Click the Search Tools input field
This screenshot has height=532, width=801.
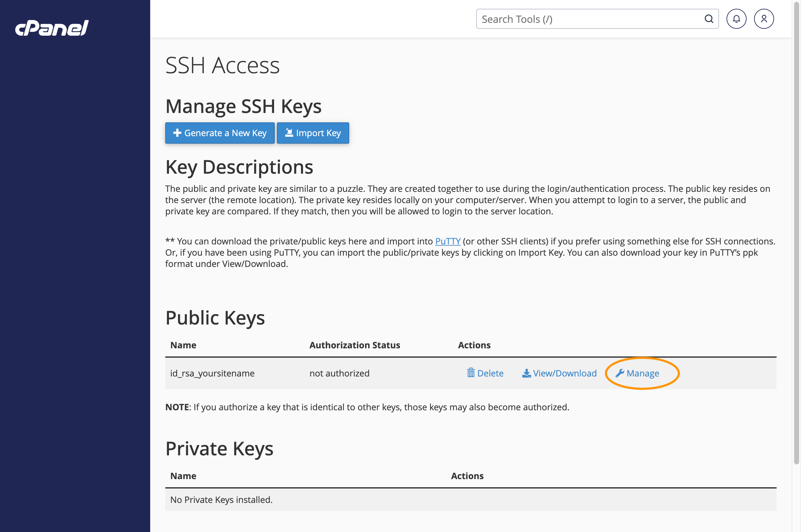pyautogui.click(x=577, y=19)
